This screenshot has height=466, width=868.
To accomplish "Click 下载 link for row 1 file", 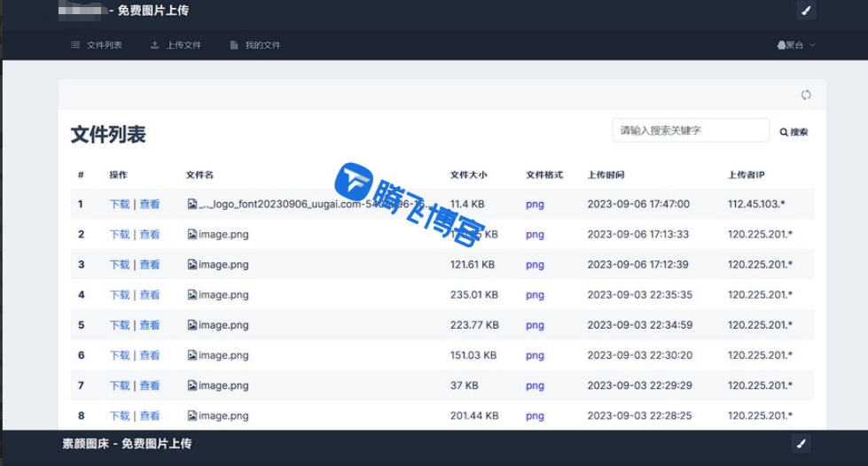I will point(119,205).
